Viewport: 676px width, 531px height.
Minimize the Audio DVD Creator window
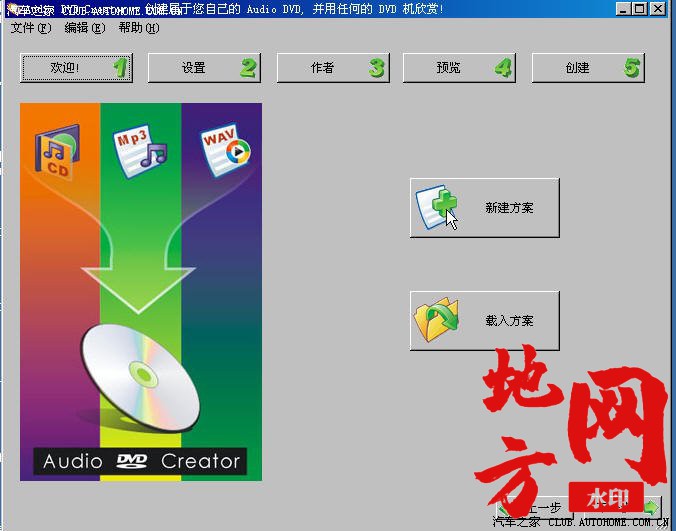[x=622, y=8]
